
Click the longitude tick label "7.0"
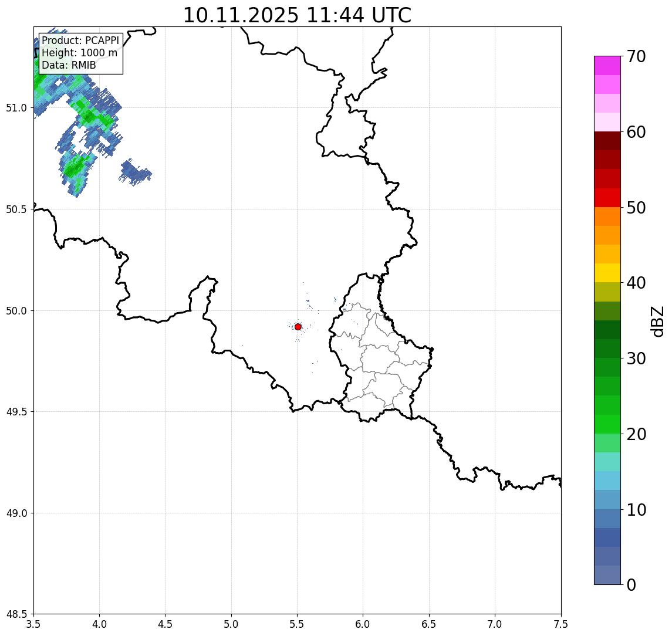[x=495, y=624]
